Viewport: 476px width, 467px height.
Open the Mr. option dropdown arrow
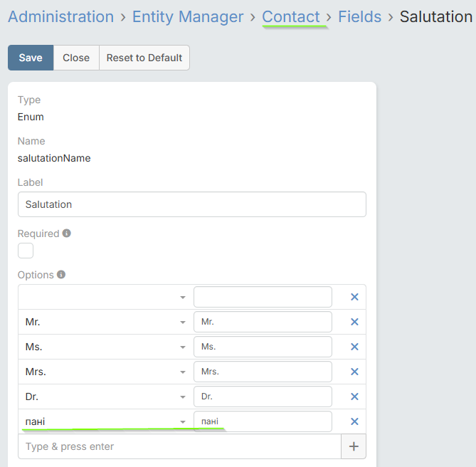[x=182, y=322]
